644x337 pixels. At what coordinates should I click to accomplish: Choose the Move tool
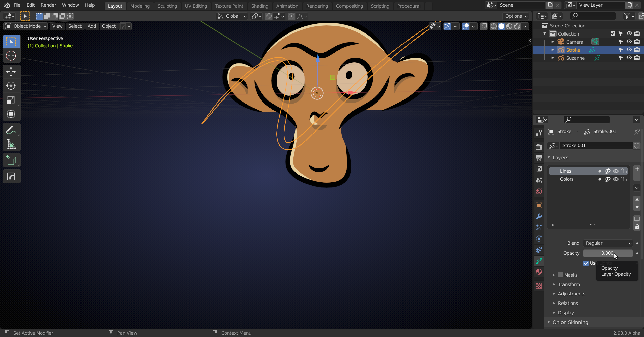click(x=11, y=72)
